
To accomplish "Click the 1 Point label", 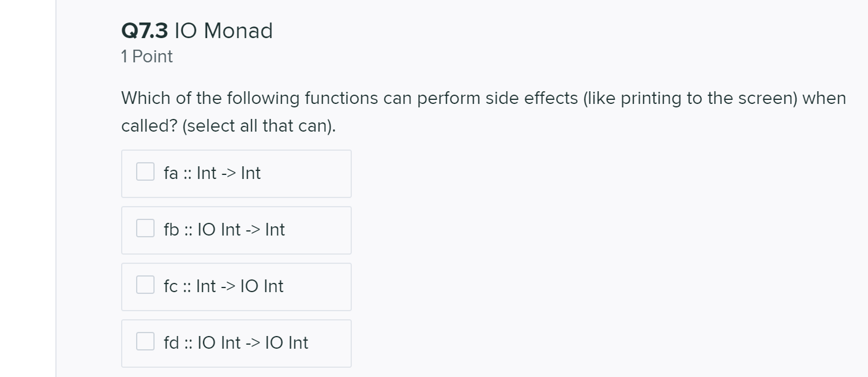I will [x=146, y=56].
